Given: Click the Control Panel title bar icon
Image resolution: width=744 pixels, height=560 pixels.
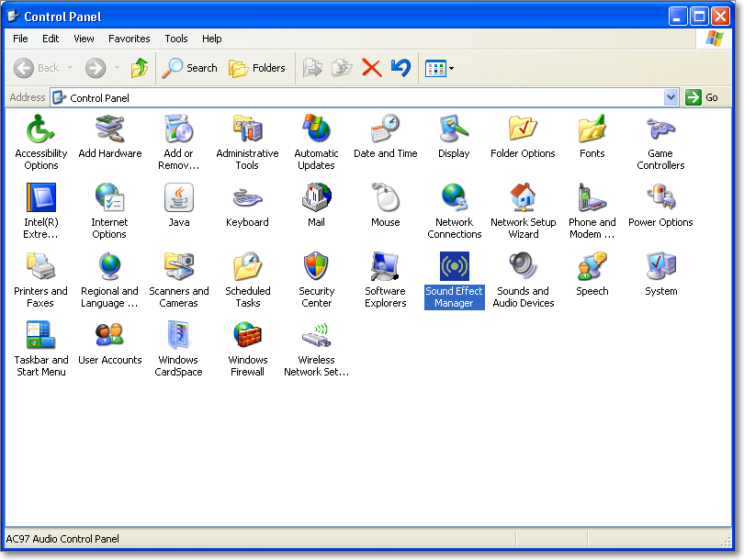Looking at the screenshot, I should 13,17.
